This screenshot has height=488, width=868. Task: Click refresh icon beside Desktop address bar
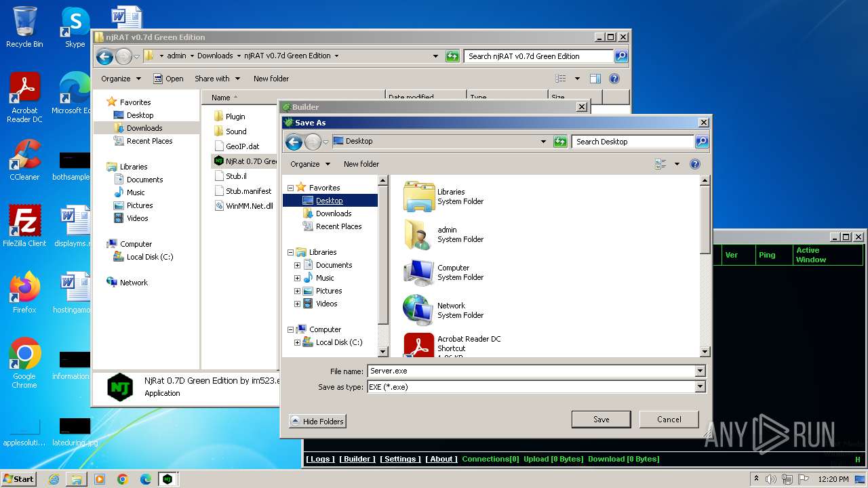pyautogui.click(x=560, y=142)
